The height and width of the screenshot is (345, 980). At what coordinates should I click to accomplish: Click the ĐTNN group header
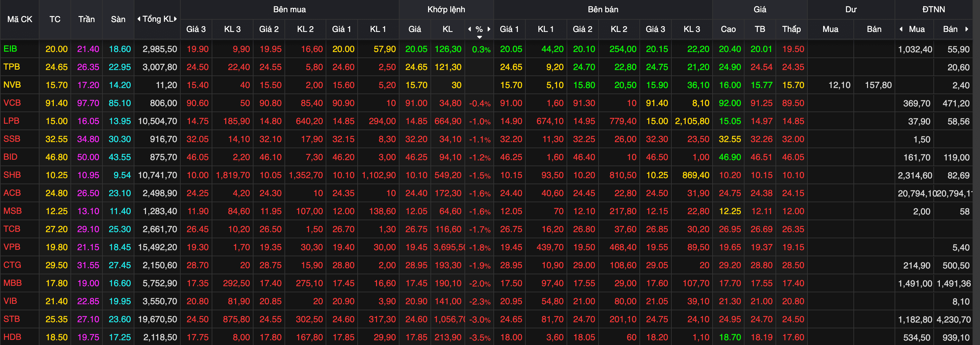(x=934, y=10)
